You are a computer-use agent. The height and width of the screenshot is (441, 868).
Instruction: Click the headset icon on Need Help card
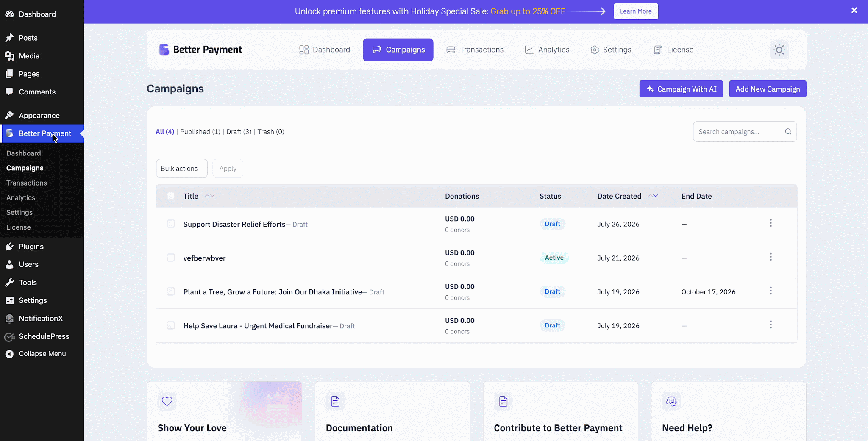(x=671, y=401)
